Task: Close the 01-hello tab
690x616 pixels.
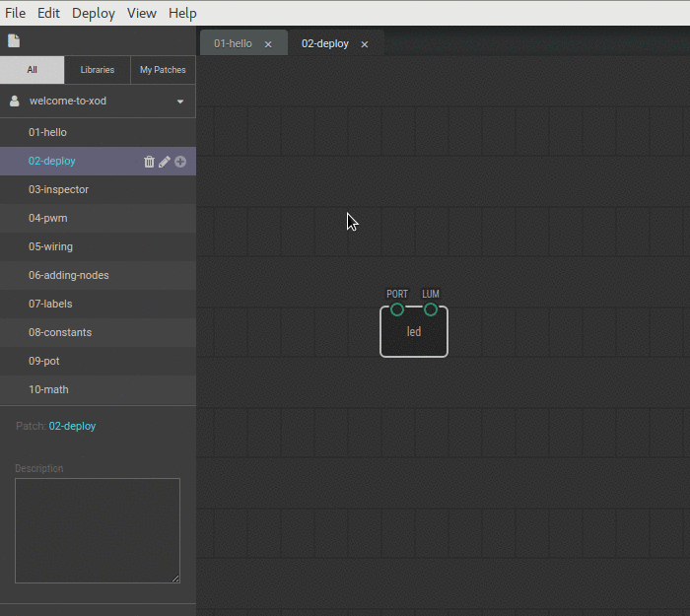Action: point(268,44)
